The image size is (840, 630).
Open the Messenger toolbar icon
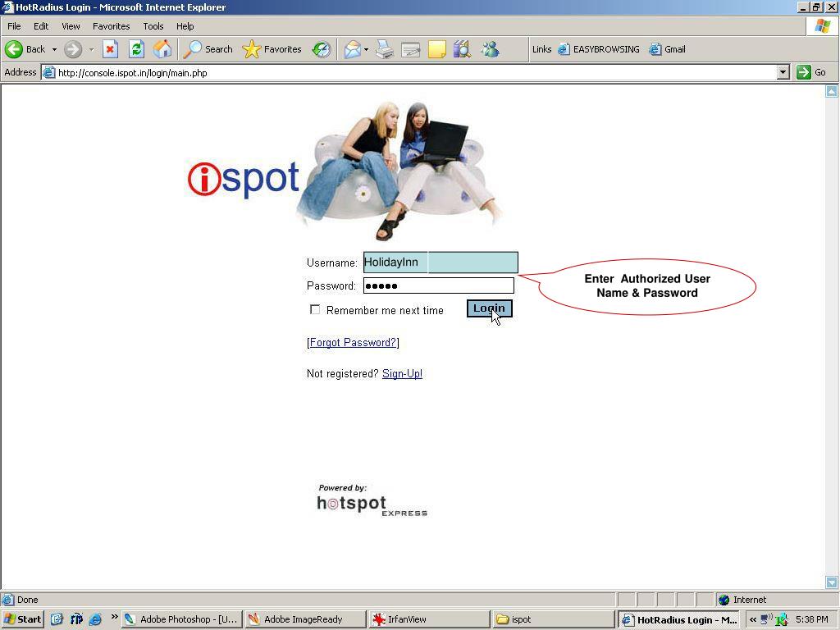[490, 49]
